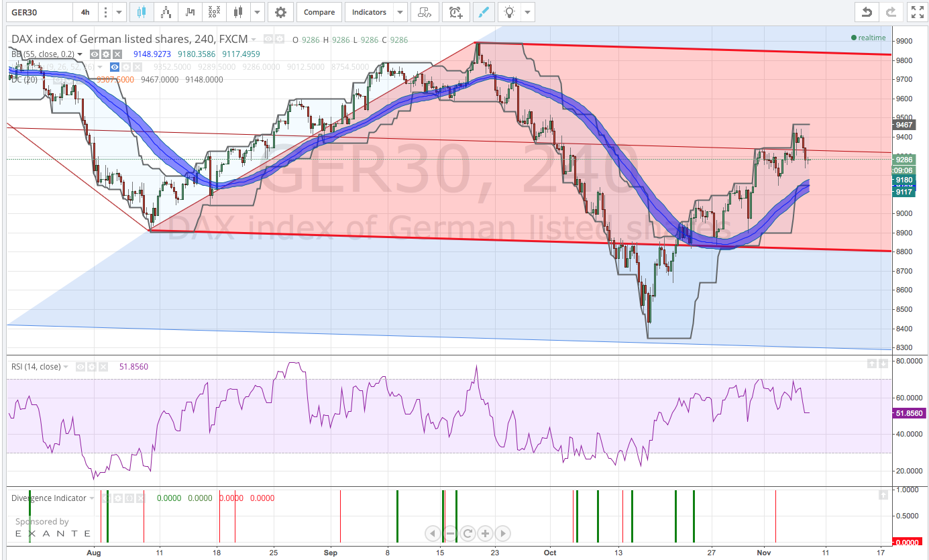The width and height of the screenshot is (929, 560).
Task: Open the Indicators menu
Action: point(369,12)
